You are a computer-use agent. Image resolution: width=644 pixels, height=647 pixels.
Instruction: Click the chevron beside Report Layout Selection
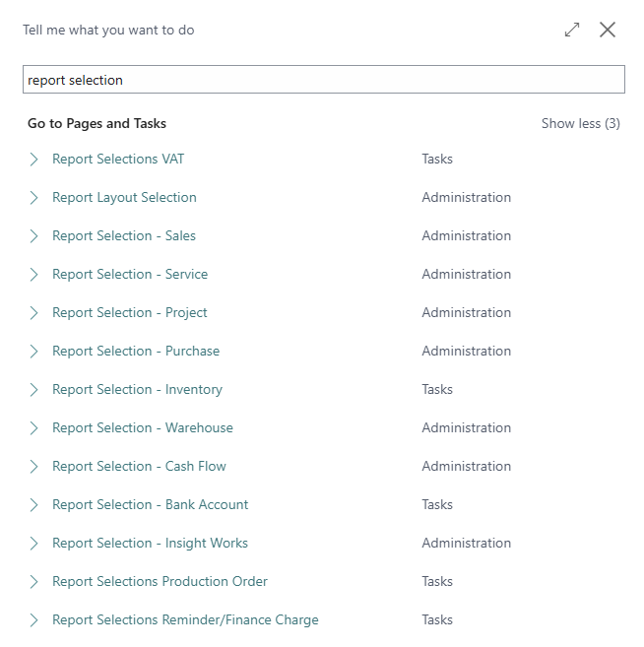tap(33, 198)
